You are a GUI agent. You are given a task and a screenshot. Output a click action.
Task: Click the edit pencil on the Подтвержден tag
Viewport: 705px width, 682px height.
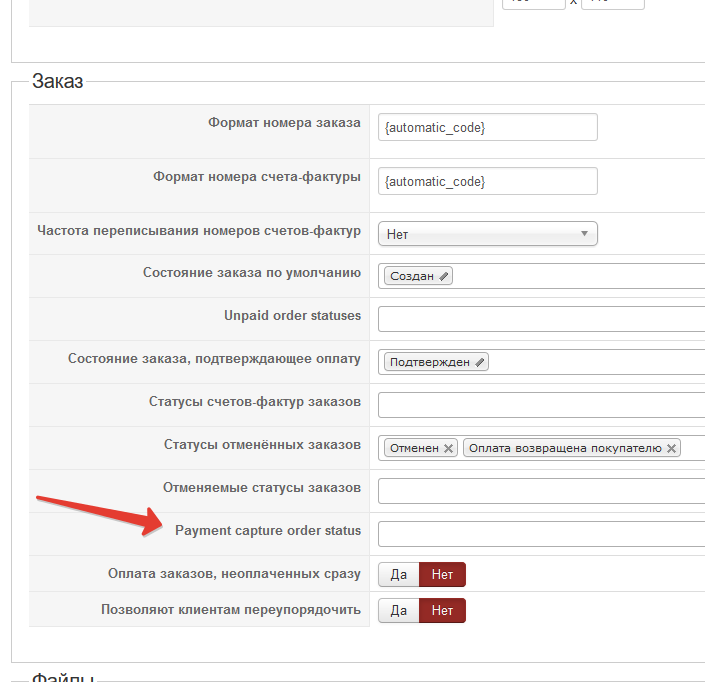coord(480,362)
